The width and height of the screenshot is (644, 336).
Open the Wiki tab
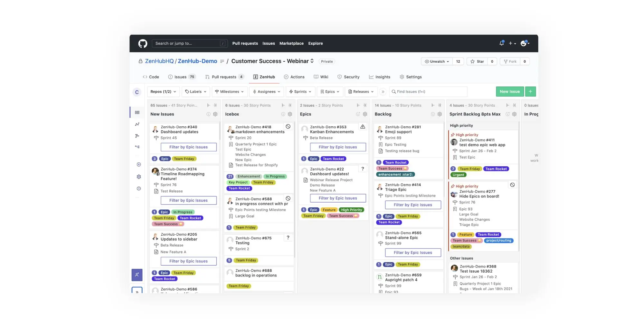coord(321,77)
